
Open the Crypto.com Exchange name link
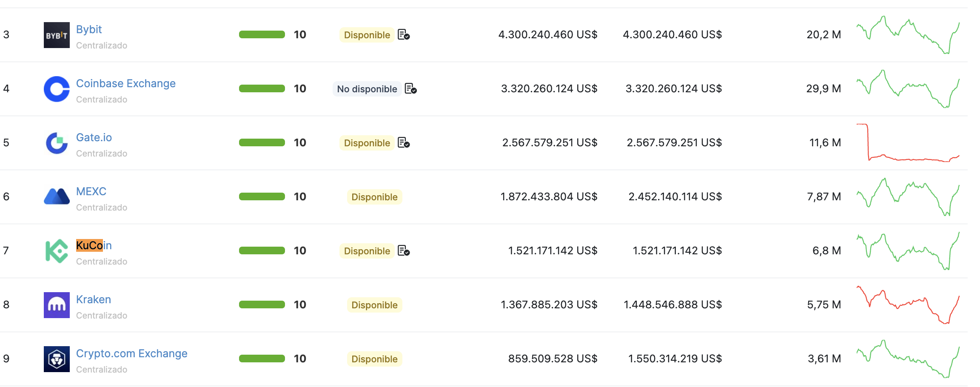(131, 353)
